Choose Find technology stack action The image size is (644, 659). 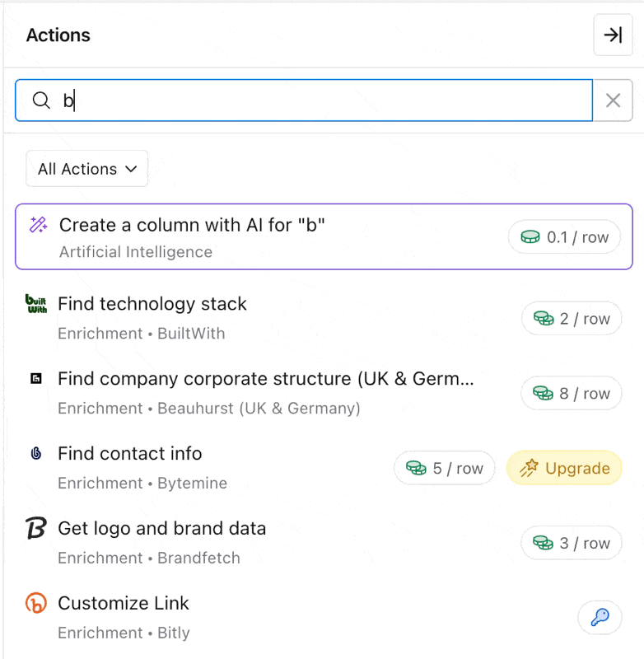click(x=152, y=304)
